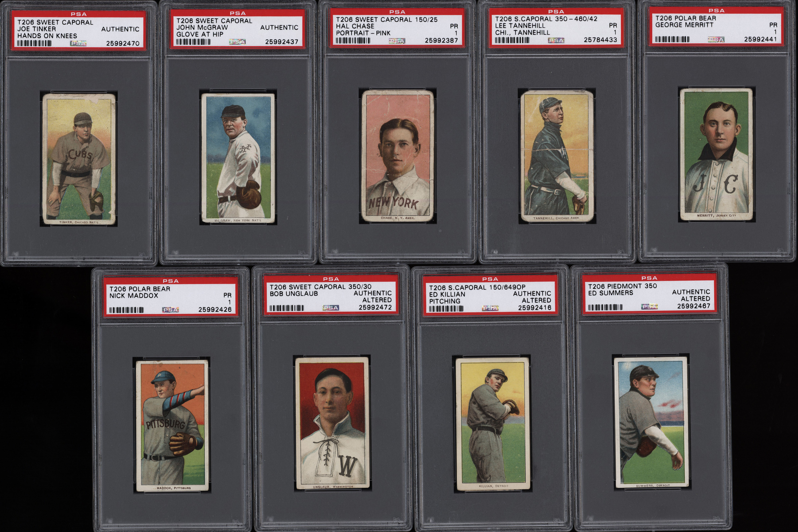The height and width of the screenshot is (532, 798).
Task: Click certification number 25992467
Action: pyautogui.click(x=693, y=306)
